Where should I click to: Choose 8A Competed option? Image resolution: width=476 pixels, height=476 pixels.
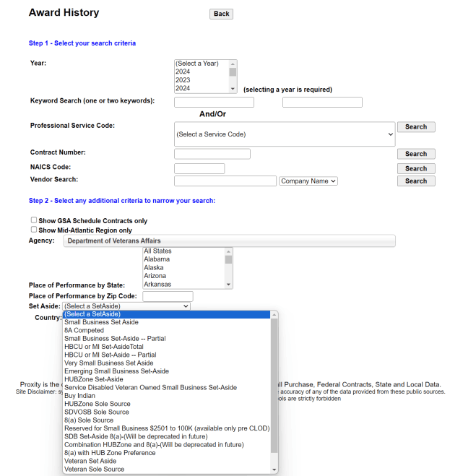coord(166,330)
